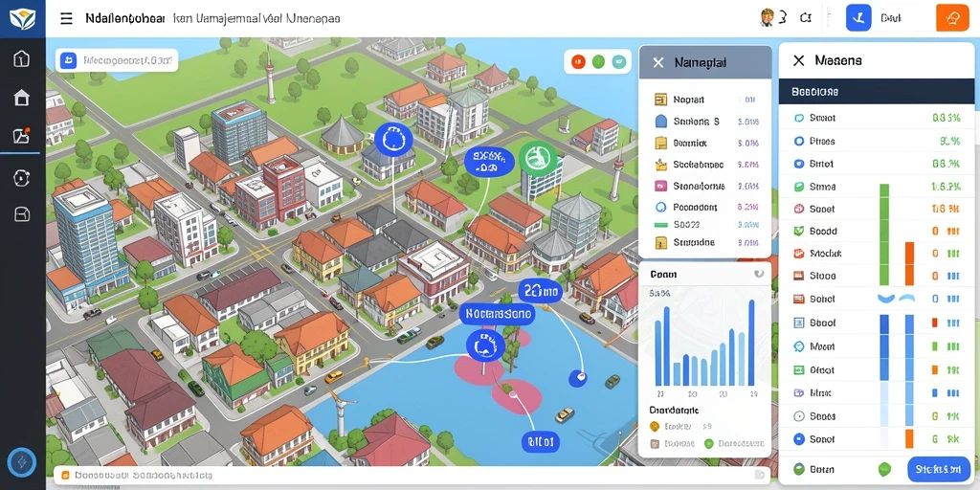The height and width of the screenshot is (490, 980).
Task: Select the 'Sintot' row in the right panel
Action: coord(877,164)
